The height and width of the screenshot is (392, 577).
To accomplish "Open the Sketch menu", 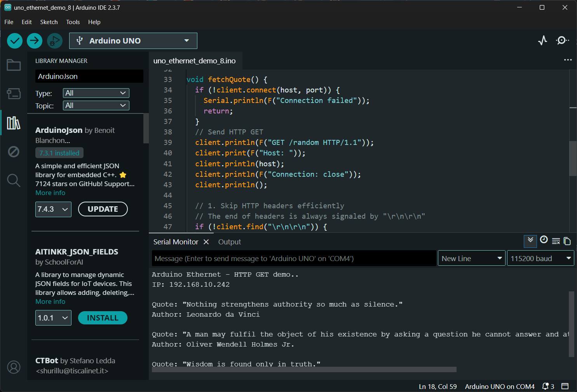I will pos(49,22).
